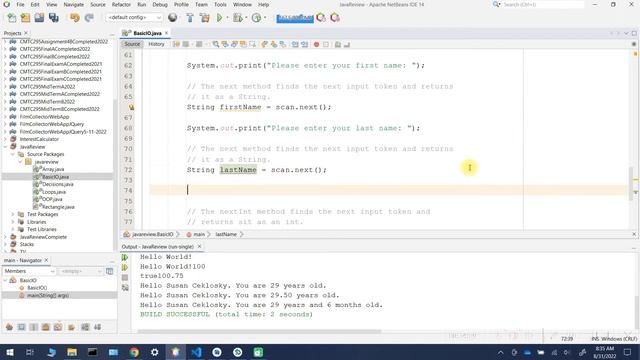The width and height of the screenshot is (640, 360).
Task: Open the Windows Start button
Action: tap(9, 352)
